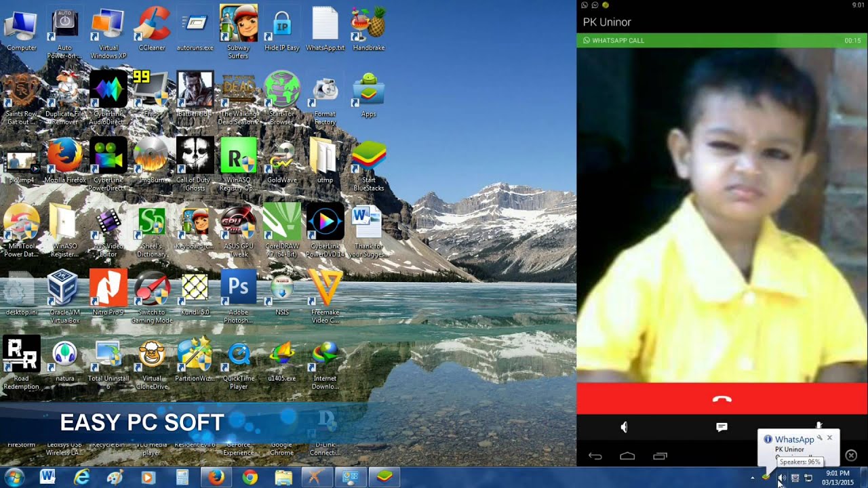
Task: Click the BlueStacks tray icon
Action: pyautogui.click(x=766, y=478)
